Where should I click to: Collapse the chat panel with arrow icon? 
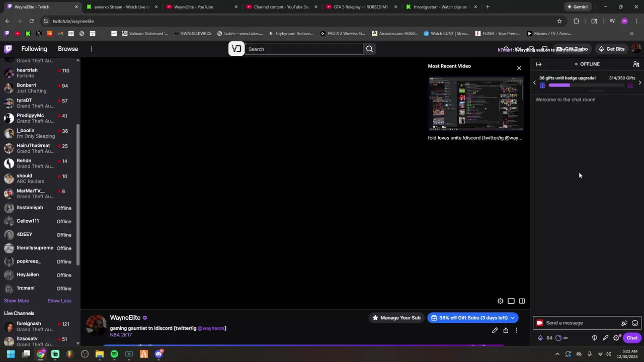(538, 64)
